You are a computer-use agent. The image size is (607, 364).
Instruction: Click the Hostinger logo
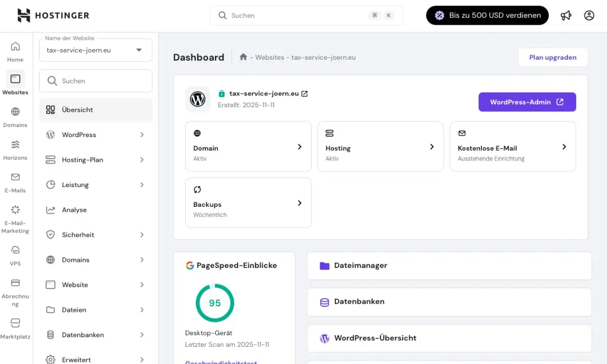click(53, 16)
